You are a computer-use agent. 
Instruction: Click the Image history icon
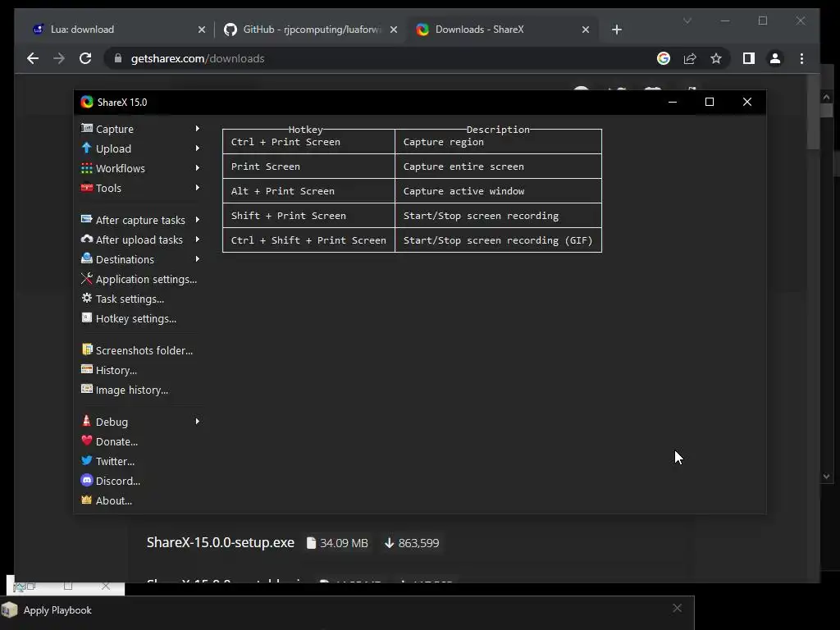87,389
